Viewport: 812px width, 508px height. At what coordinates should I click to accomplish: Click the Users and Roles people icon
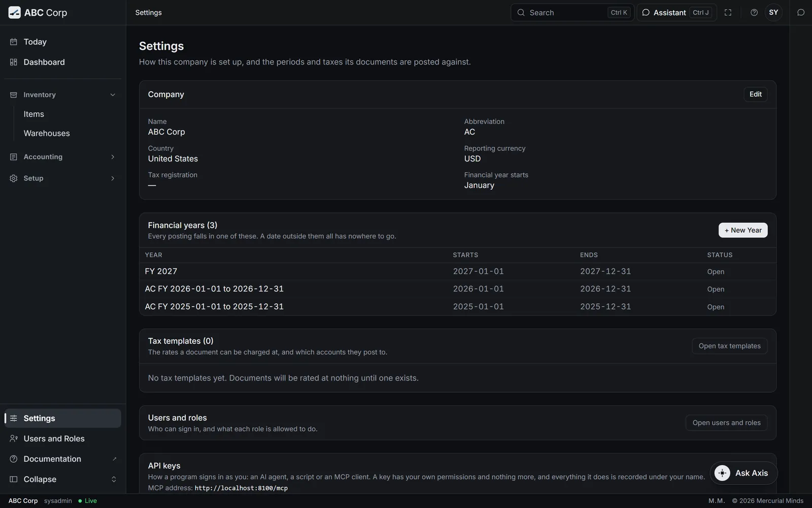(14, 439)
